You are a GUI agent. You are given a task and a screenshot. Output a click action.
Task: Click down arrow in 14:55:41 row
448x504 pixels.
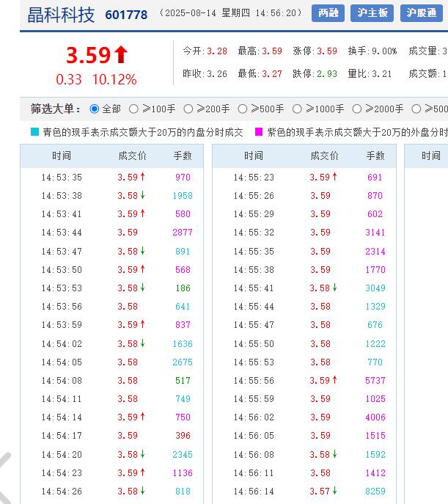point(334,287)
